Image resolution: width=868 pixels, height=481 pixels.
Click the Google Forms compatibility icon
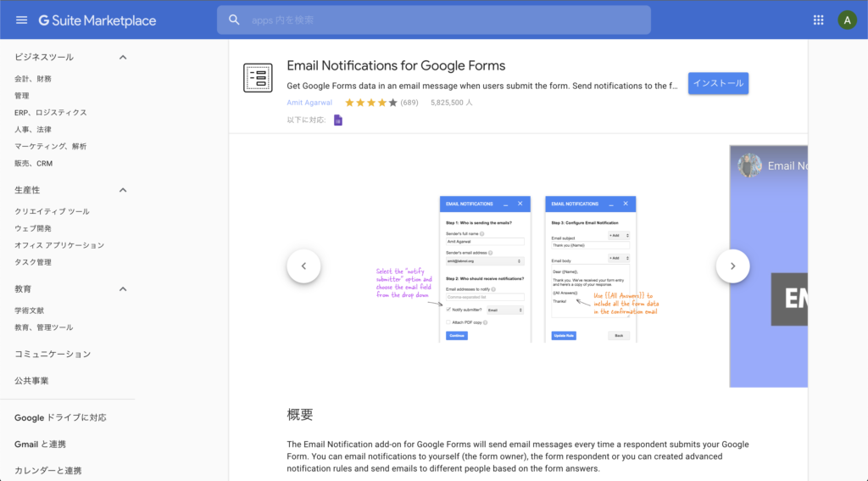337,120
